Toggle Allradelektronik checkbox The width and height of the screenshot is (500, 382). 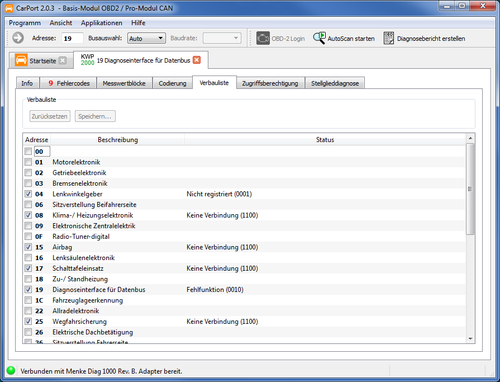point(28,311)
